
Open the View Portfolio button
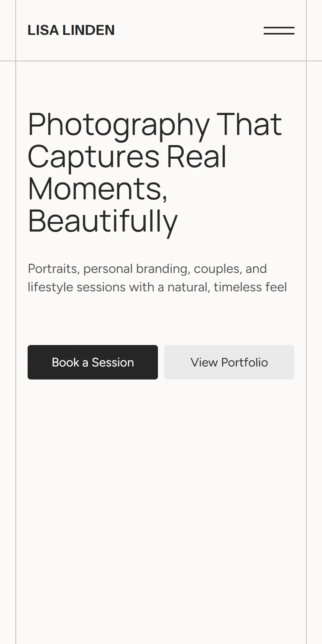click(x=229, y=362)
